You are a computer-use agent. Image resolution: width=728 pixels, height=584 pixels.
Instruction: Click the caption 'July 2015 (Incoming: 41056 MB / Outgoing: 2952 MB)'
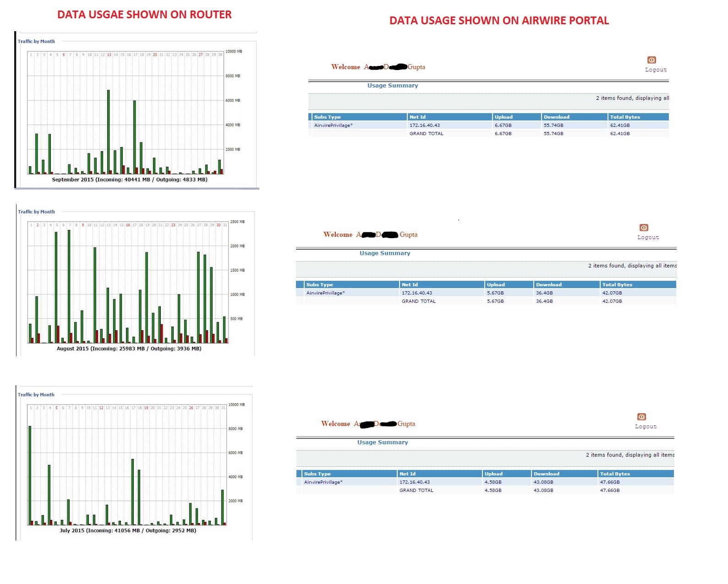tap(128, 530)
